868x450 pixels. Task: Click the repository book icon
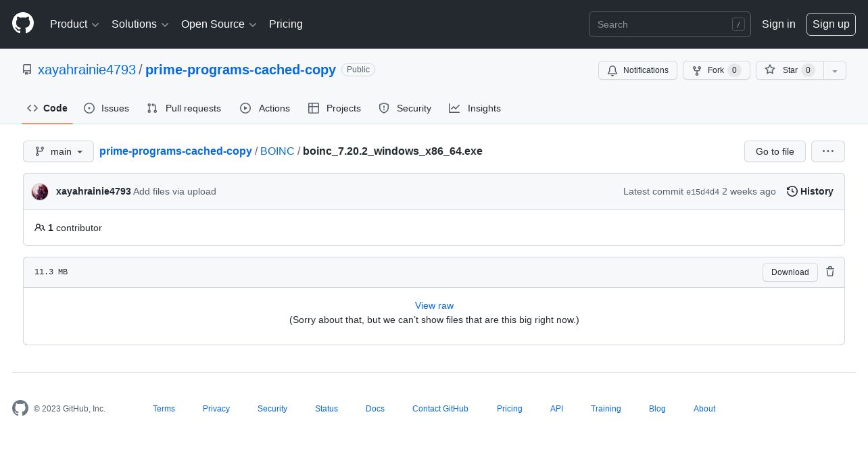[x=27, y=70]
